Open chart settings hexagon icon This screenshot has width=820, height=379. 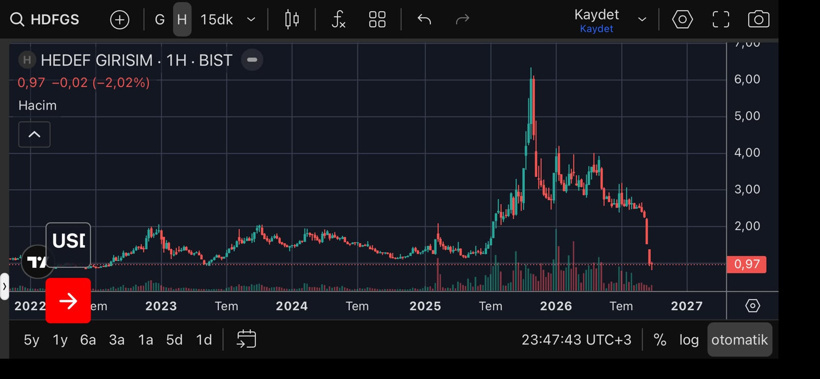click(682, 20)
